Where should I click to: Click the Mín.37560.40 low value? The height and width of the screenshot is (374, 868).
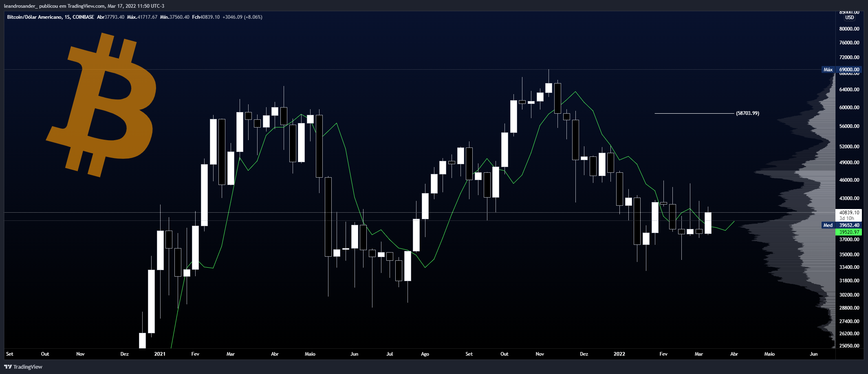(174, 17)
